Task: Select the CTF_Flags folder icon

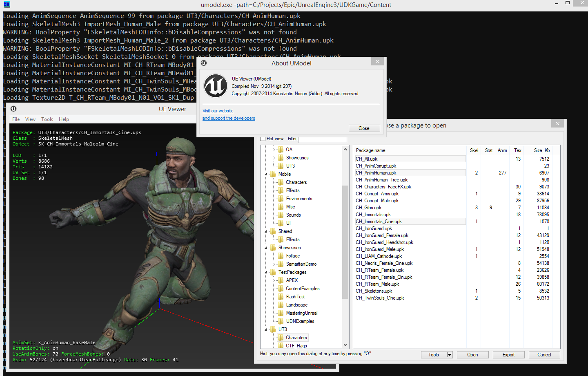Action: [281, 346]
